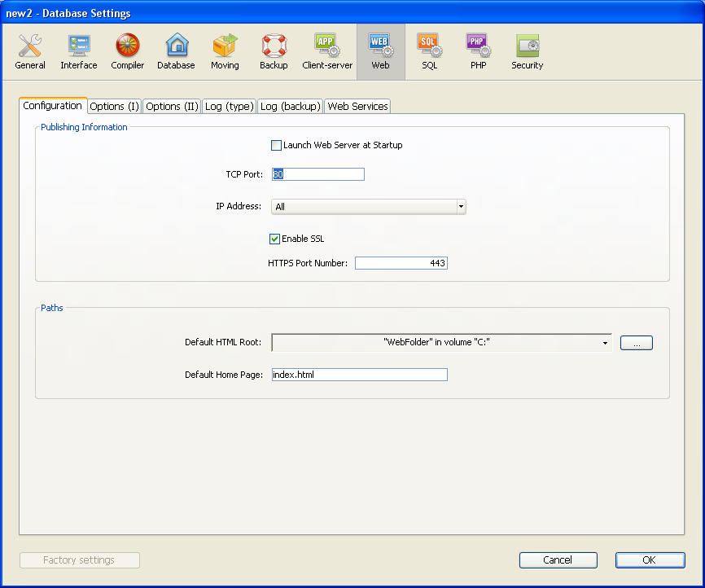
Task: Expand the IP Address dropdown
Action: click(461, 207)
